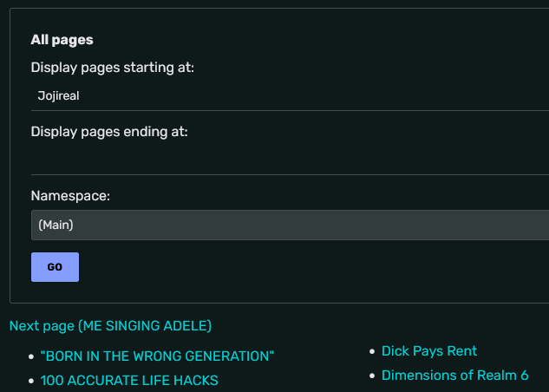
Task: Open "BORN IN THE WRONG GENERATION" page
Action: tap(157, 356)
